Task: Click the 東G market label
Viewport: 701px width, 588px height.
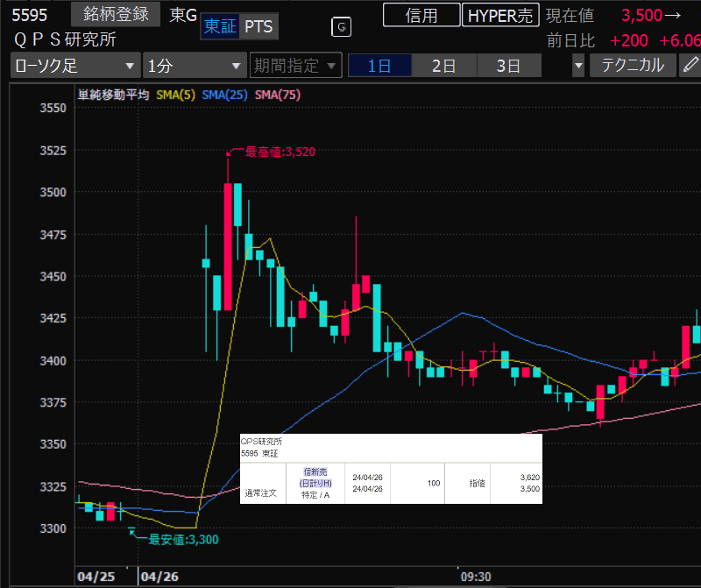Action: tap(183, 15)
